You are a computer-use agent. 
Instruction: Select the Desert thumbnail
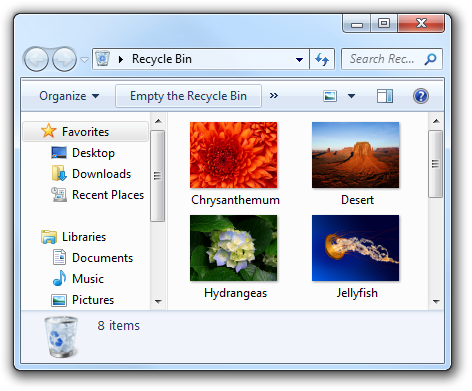coord(355,155)
